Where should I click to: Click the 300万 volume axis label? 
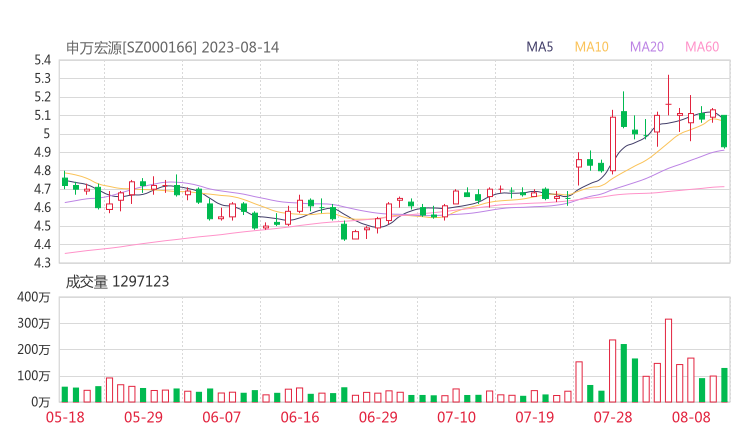(34, 323)
